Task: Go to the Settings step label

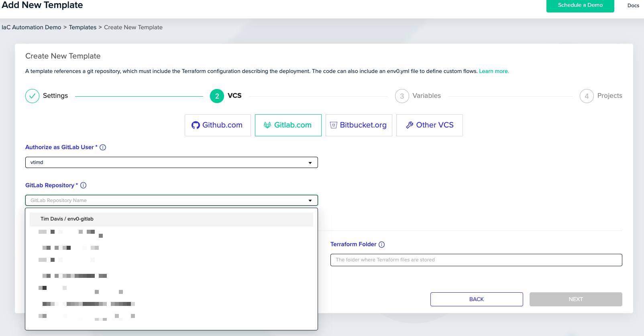Action: pyautogui.click(x=55, y=96)
